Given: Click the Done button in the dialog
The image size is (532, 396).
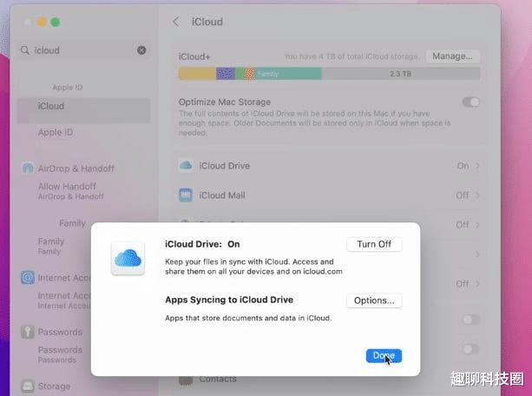Looking at the screenshot, I should [384, 355].
